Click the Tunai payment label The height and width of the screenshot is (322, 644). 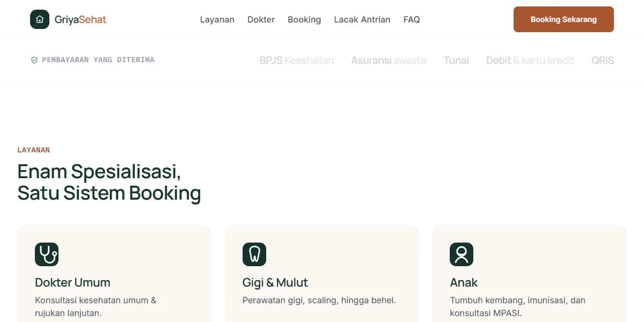456,60
